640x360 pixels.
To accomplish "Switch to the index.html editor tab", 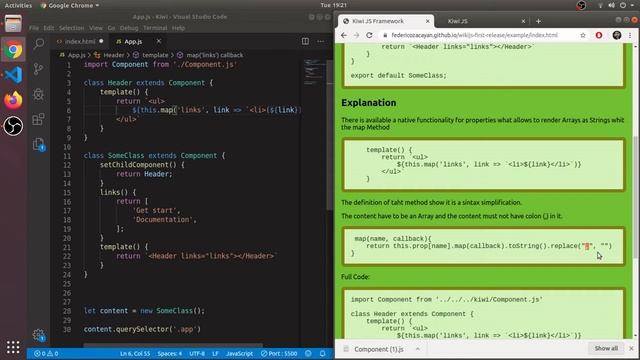I will (80, 41).
